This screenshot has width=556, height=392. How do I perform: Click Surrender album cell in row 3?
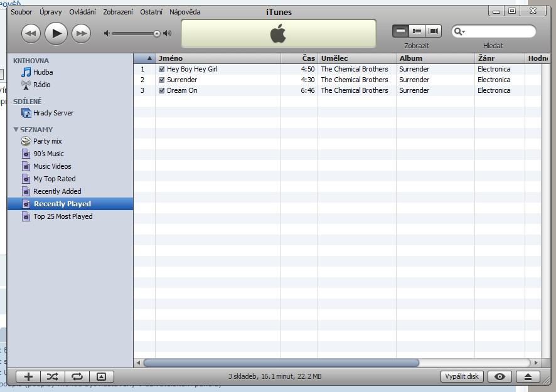(414, 90)
